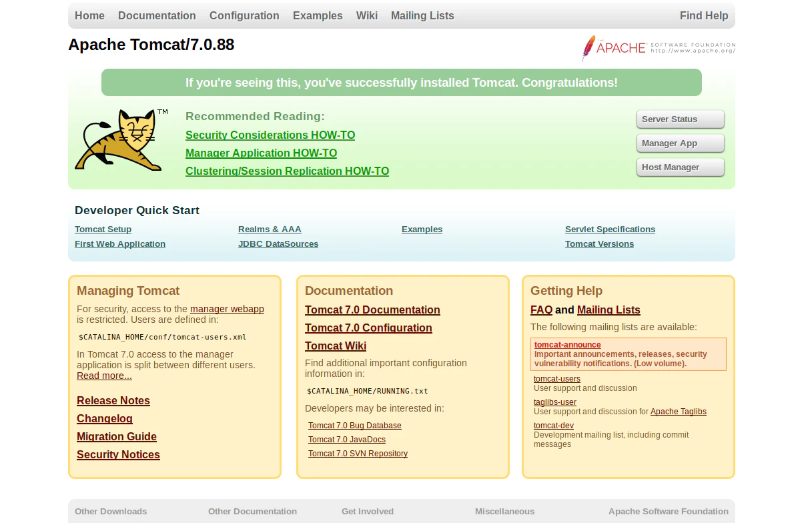Launch the Host Manager button
812x523 pixels.
click(680, 167)
